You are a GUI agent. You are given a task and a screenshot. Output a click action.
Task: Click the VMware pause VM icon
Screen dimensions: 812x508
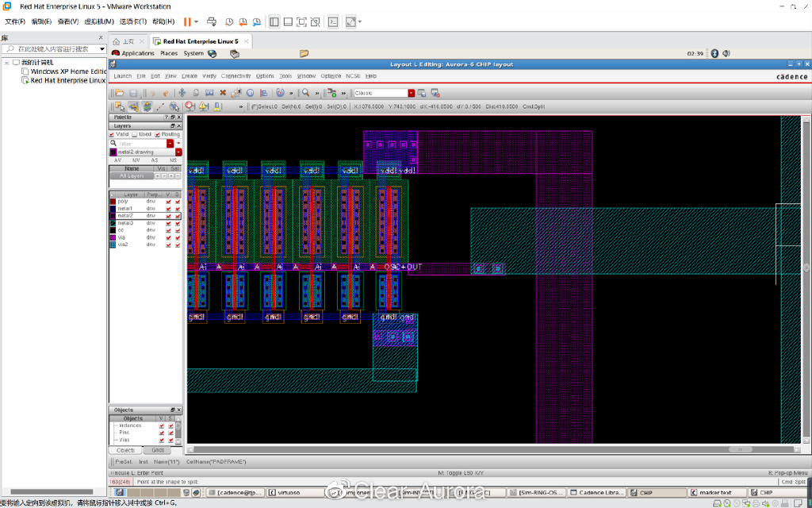[187, 21]
